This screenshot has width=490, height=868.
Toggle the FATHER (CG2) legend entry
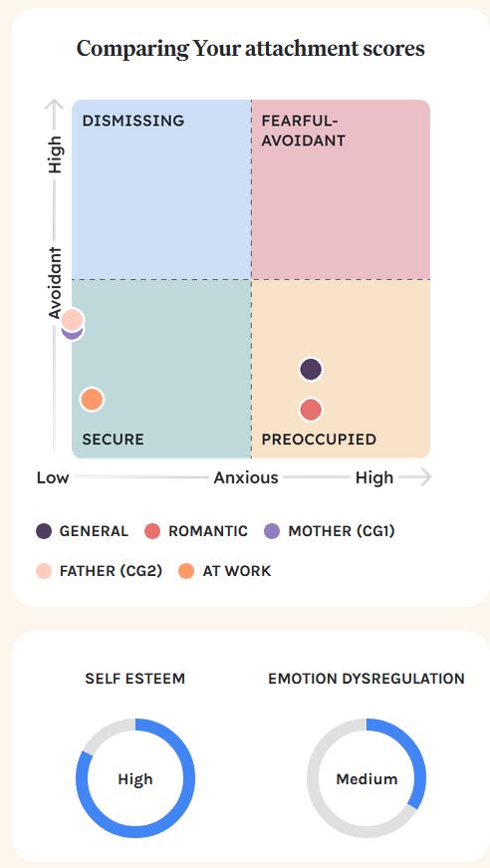(99, 571)
